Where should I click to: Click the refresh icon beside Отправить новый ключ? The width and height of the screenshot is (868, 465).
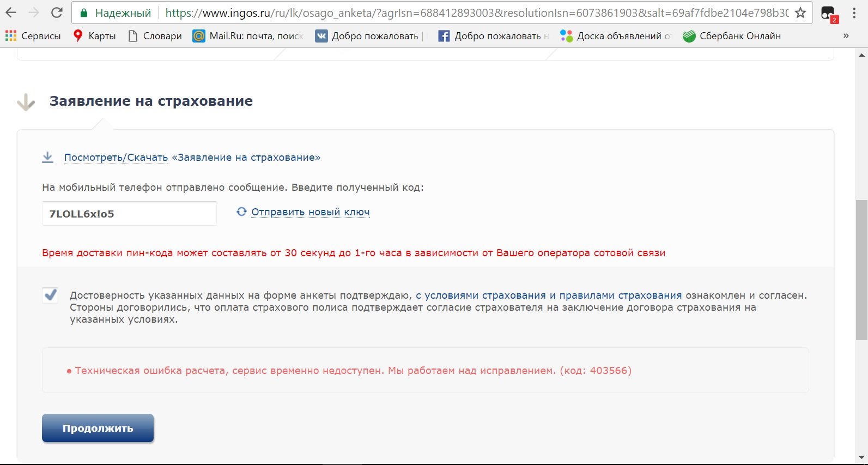click(241, 212)
